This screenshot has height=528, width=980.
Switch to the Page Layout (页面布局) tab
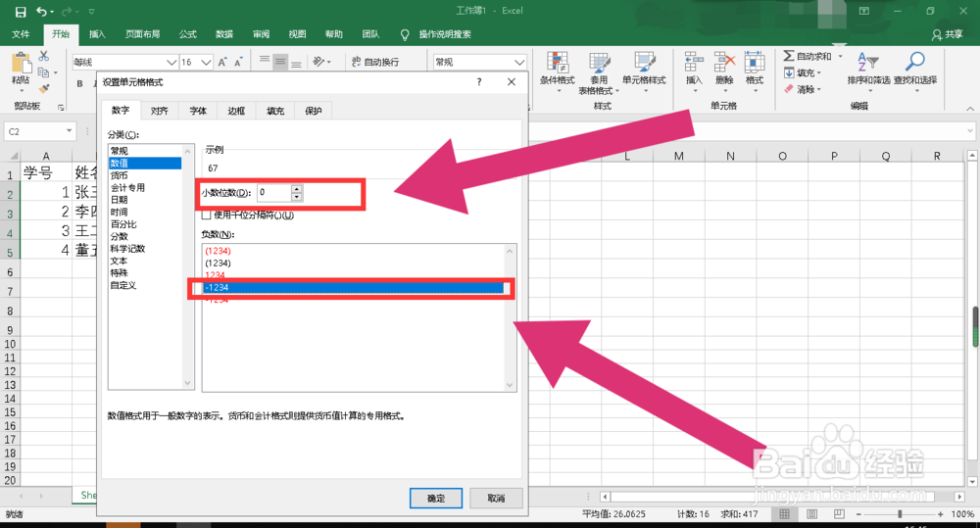[x=142, y=34]
